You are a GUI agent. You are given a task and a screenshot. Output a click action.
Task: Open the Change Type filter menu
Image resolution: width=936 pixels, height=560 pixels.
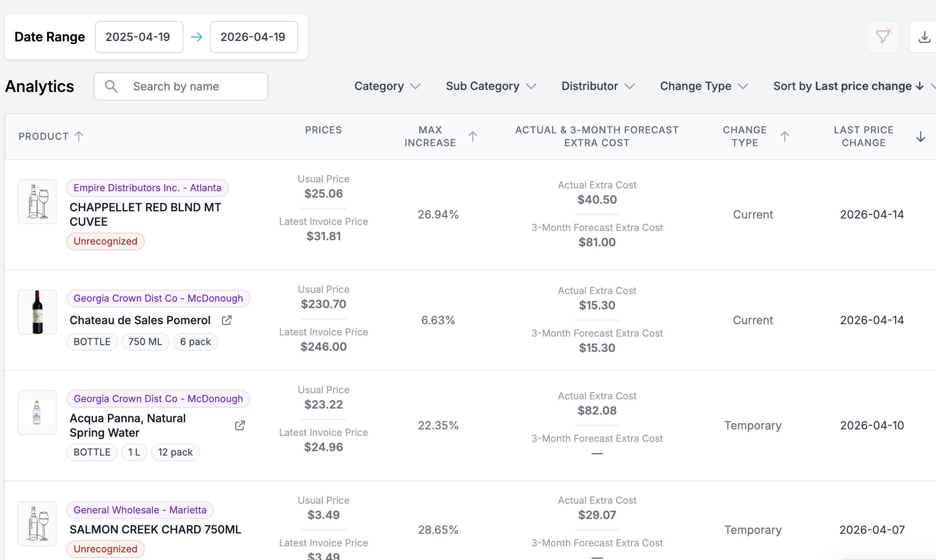pyautogui.click(x=703, y=86)
